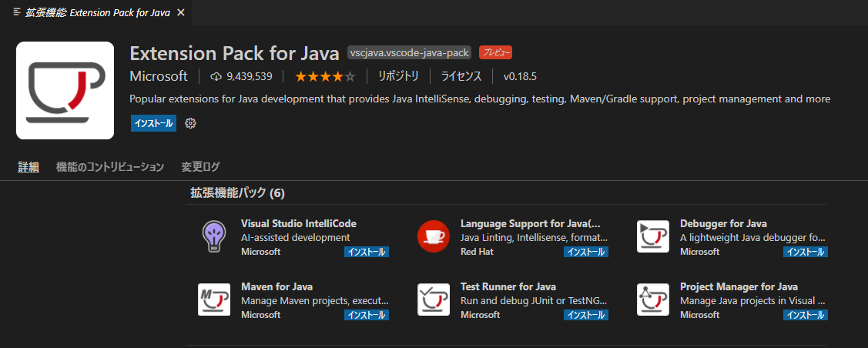This screenshot has height=348, width=868.
Task: Open the ライセンス link
Action: pos(461,76)
